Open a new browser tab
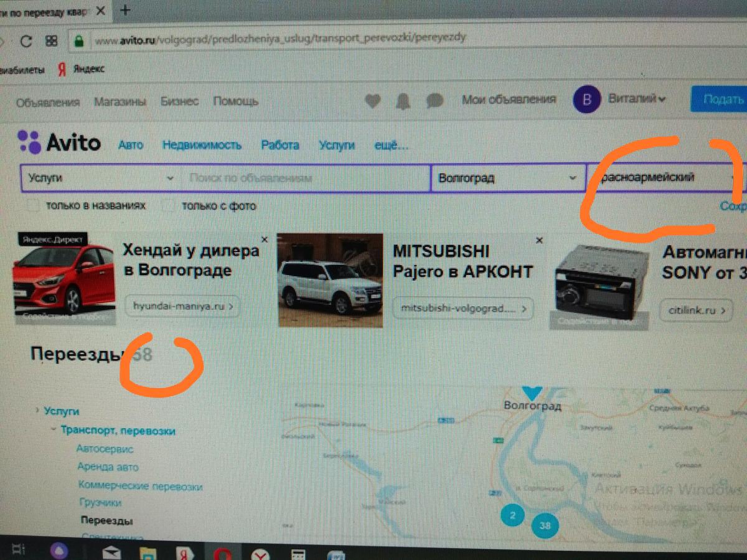 click(125, 10)
